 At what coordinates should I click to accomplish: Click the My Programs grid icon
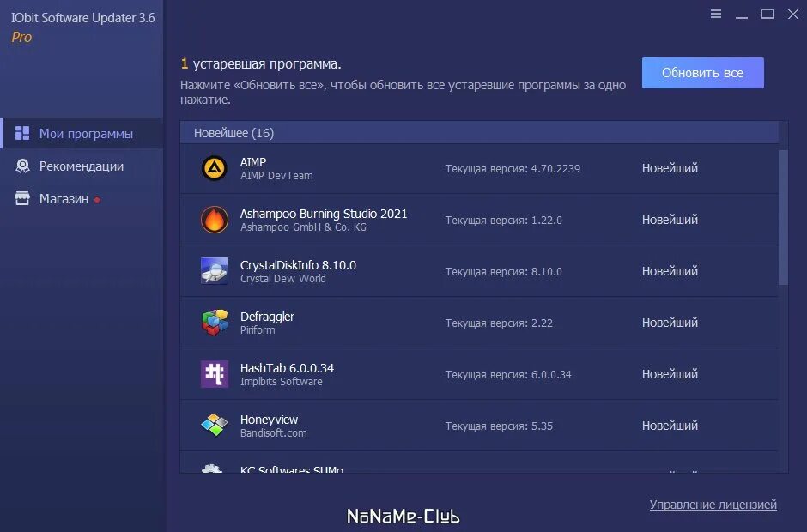22,133
